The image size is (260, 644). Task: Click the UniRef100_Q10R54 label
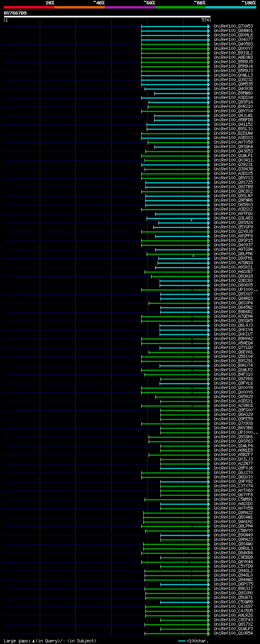click(233, 633)
